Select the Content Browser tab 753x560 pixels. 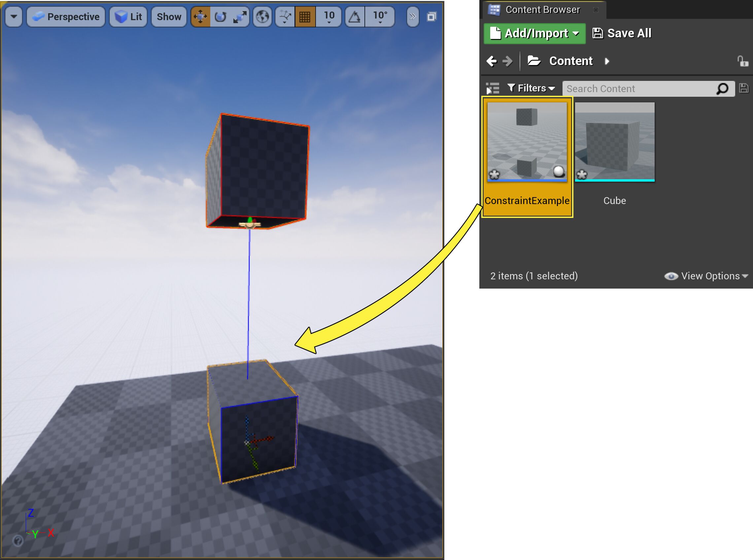point(542,10)
